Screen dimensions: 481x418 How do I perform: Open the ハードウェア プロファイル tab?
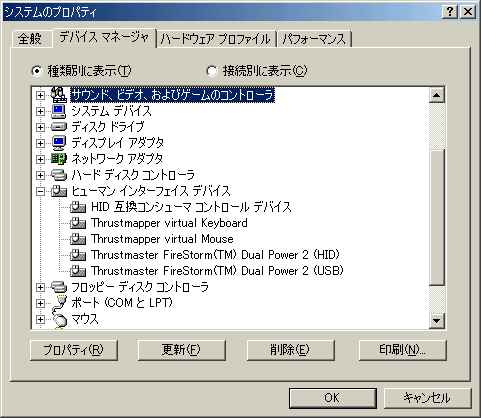[x=216, y=39]
